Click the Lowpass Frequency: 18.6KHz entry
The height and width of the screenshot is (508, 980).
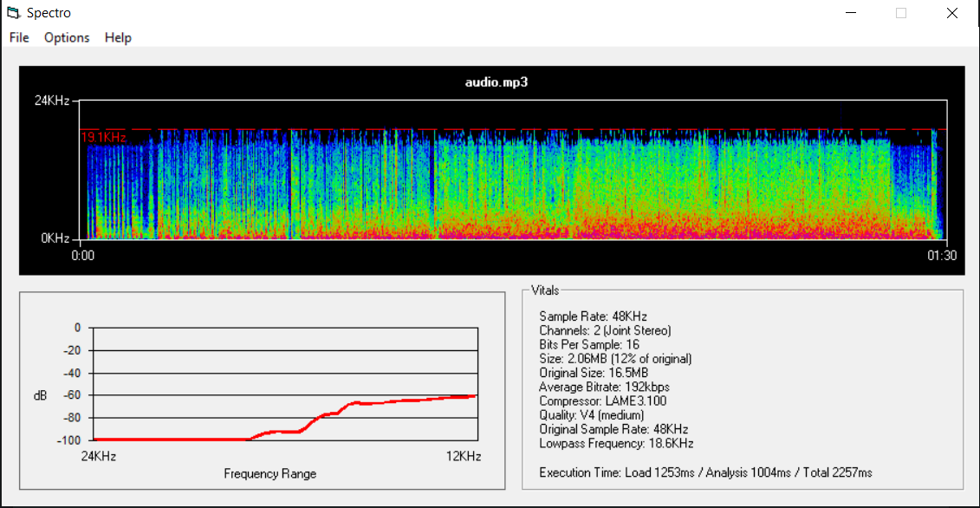[616, 444]
